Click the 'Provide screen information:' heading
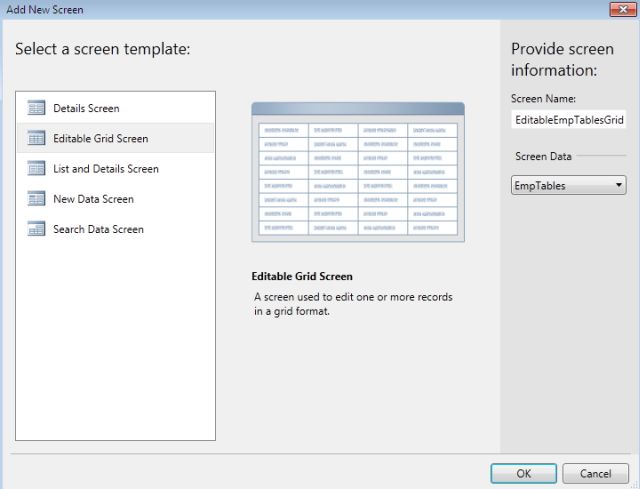The width and height of the screenshot is (640, 489). 562,60
